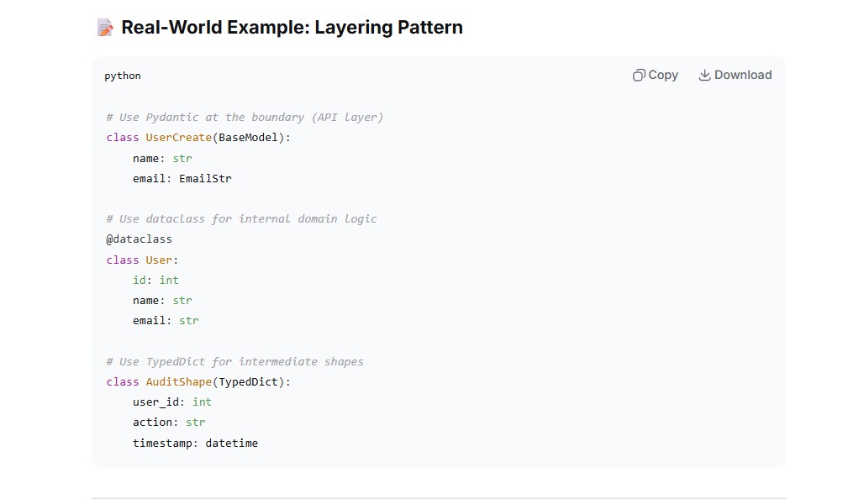Click the 'Real-World Example: Layering Pattern' heading
Screen dimensions: 843x504
(x=292, y=28)
